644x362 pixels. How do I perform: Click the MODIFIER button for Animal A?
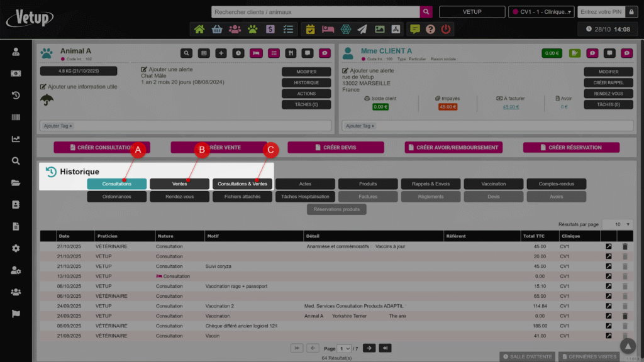coord(306,72)
